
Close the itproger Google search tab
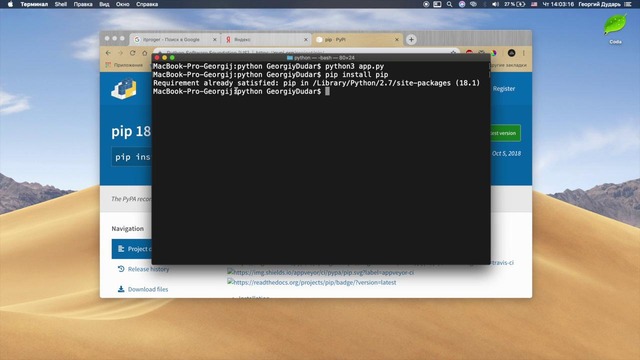pyautogui.click(x=215, y=40)
